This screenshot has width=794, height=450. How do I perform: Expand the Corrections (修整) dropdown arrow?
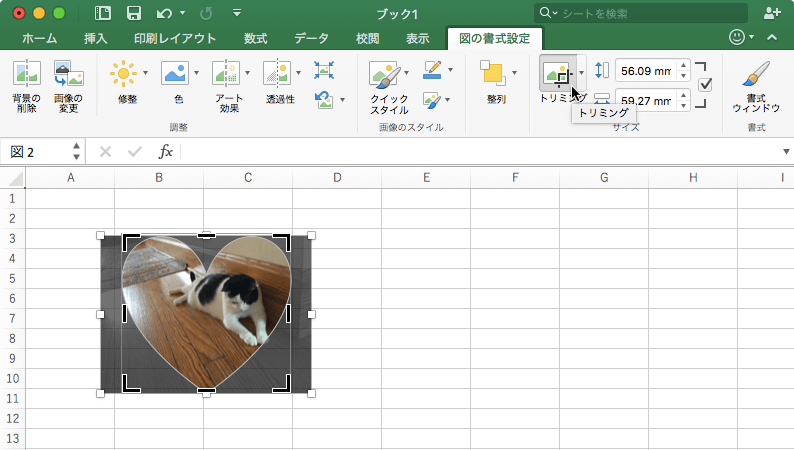click(146, 73)
